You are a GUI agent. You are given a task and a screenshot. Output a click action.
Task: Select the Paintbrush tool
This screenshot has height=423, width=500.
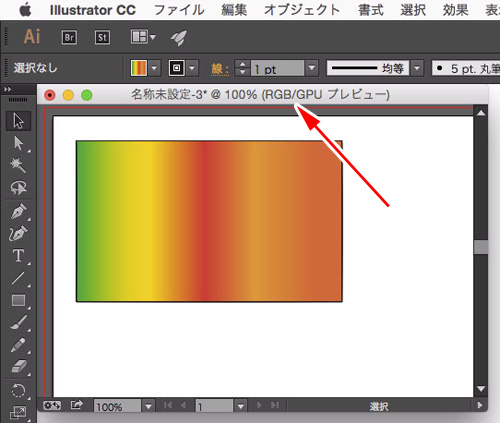[x=18, y=322]
